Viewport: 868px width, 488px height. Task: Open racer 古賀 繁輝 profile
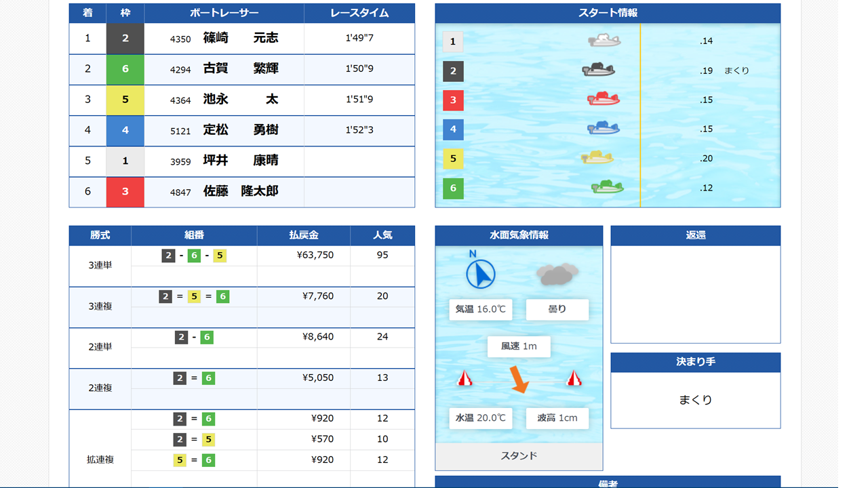[x=241, y=69]
